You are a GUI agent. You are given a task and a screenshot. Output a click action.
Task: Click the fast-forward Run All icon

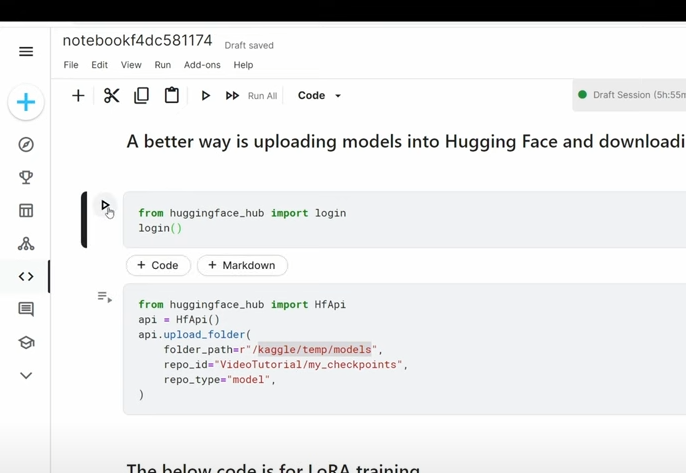point(232,95)
